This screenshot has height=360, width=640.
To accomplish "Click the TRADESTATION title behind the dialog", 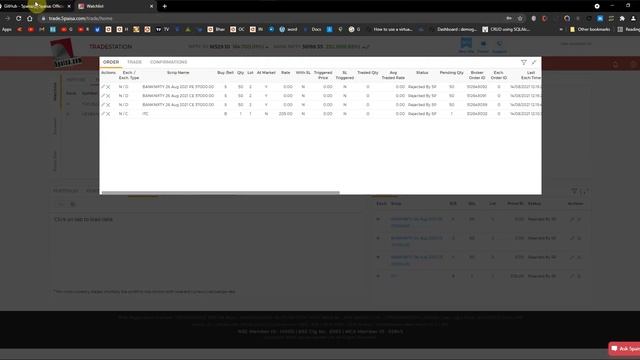I will [111, 47].
